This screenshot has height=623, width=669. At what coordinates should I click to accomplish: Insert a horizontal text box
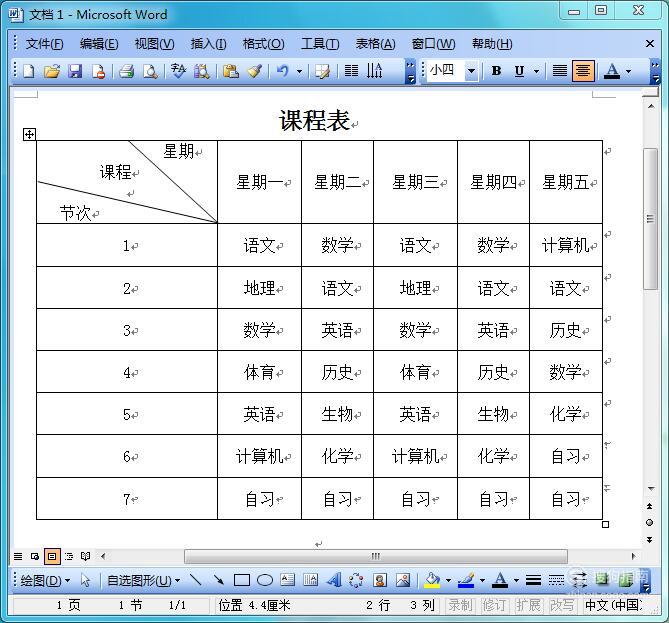(288, 579)
